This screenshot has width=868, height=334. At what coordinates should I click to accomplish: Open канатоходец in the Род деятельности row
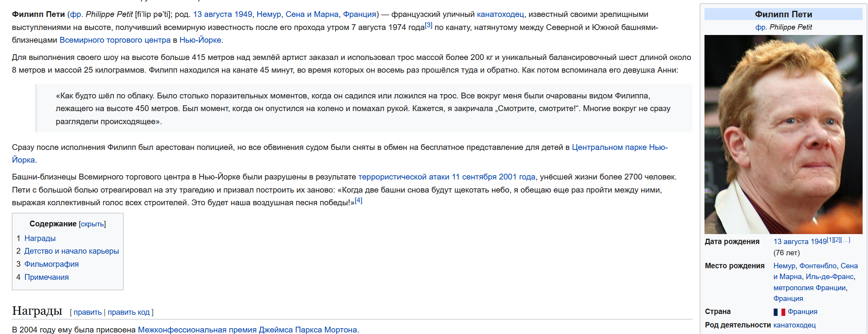point(795,325)
